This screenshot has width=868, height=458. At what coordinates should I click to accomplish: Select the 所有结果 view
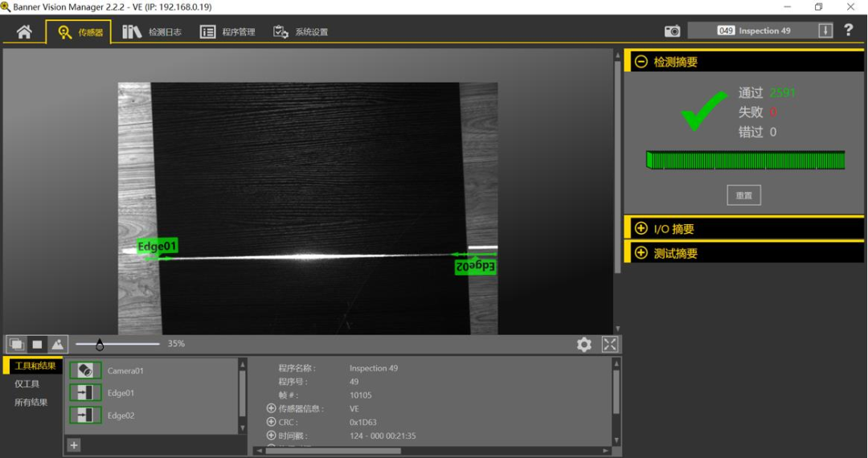click(x=31, y=402)
